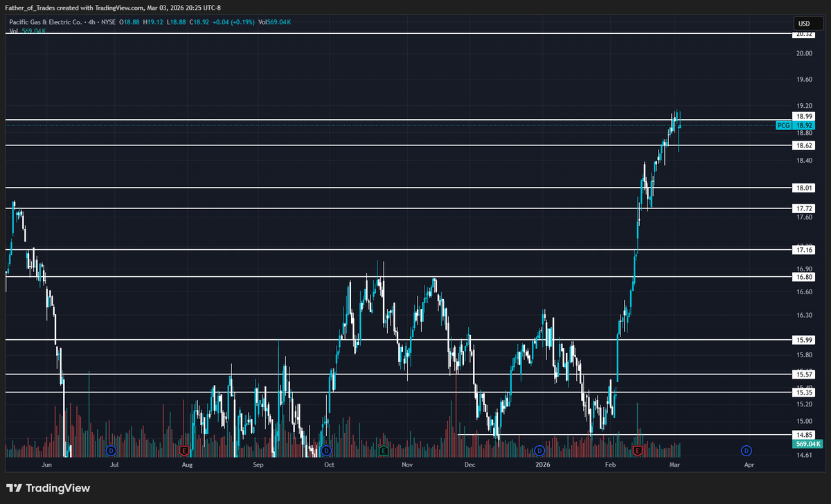
Task: Select the Mar label on the time axis
Action: (x=674, y=465)
